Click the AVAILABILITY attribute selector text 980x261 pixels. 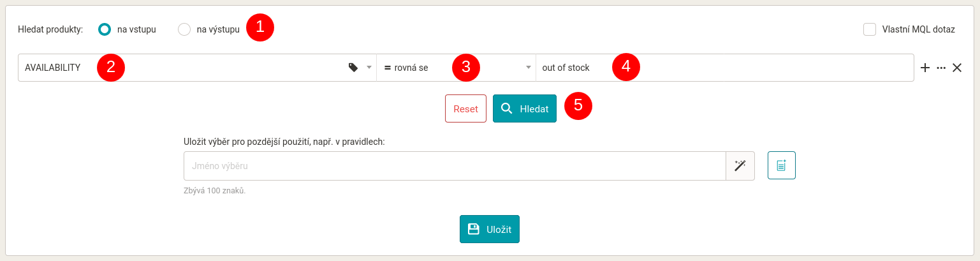[52, 68]
